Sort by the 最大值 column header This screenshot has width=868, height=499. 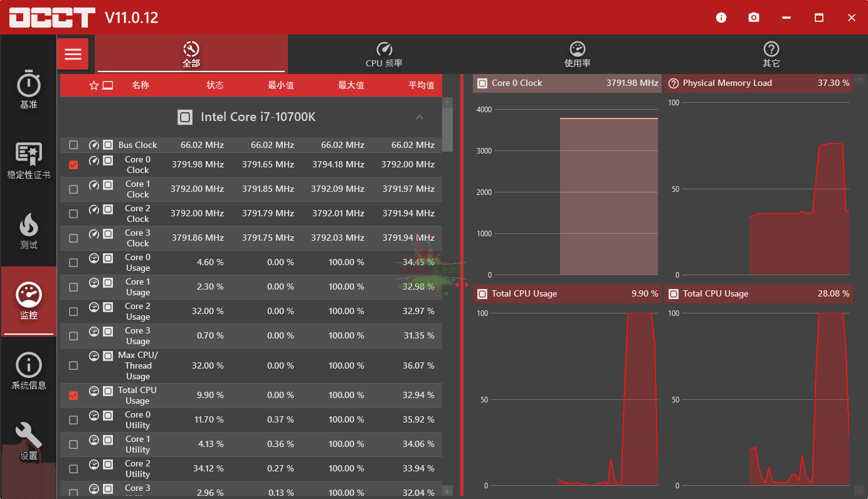tap(351, 85)
